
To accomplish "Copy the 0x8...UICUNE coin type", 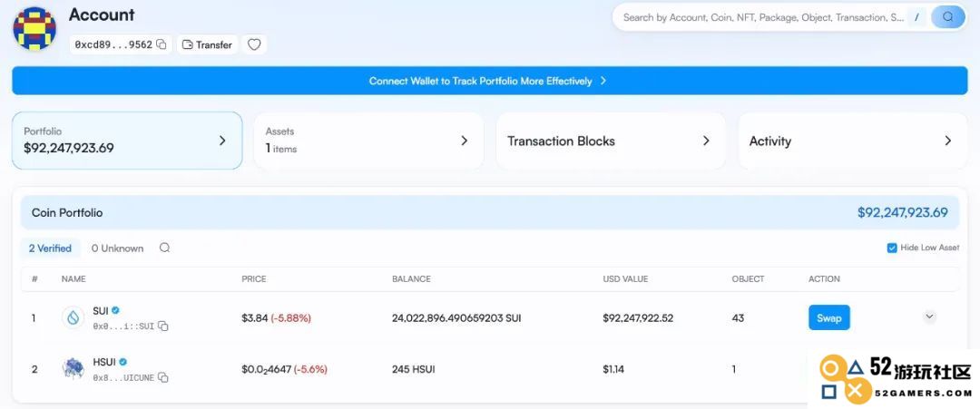I will (x=163, y=377).
